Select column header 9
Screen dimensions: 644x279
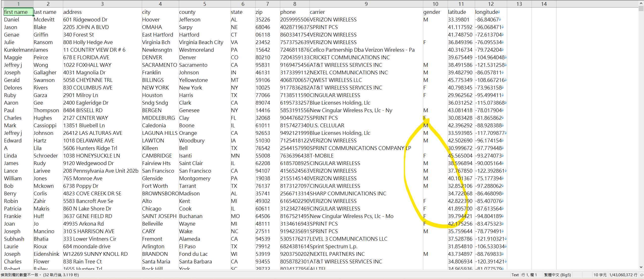[366, 4]
